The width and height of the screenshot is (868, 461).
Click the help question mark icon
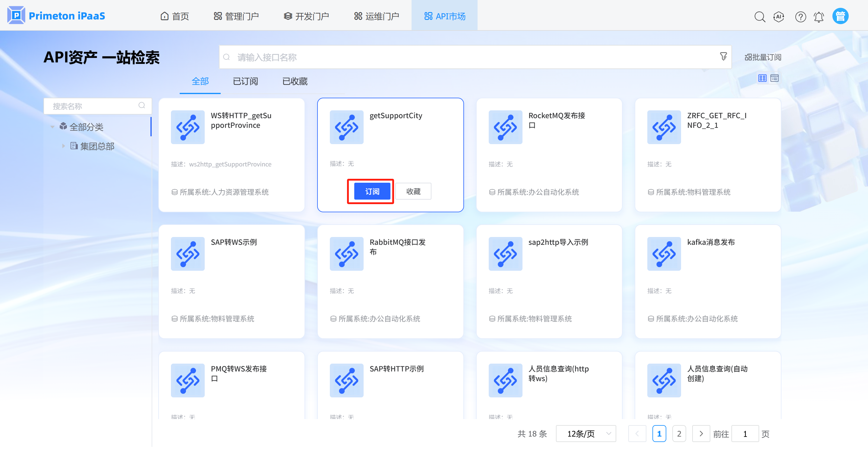pyautogui.click(x=800, y=17)
